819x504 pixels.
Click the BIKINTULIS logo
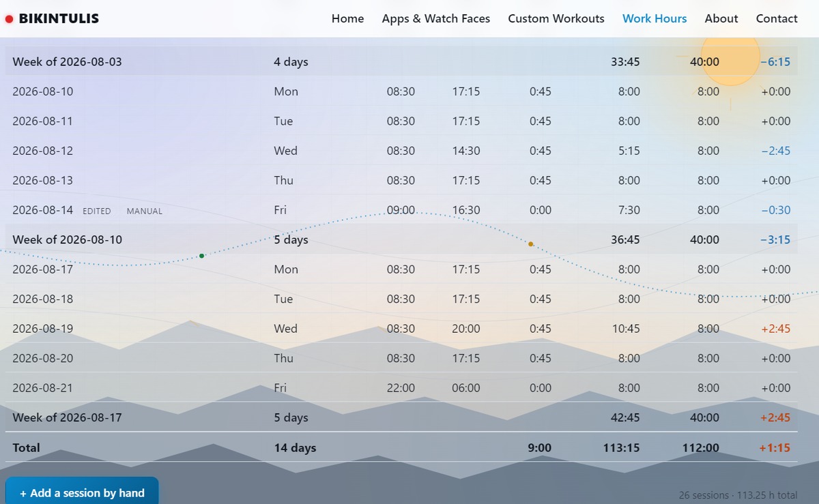[52, 18]
